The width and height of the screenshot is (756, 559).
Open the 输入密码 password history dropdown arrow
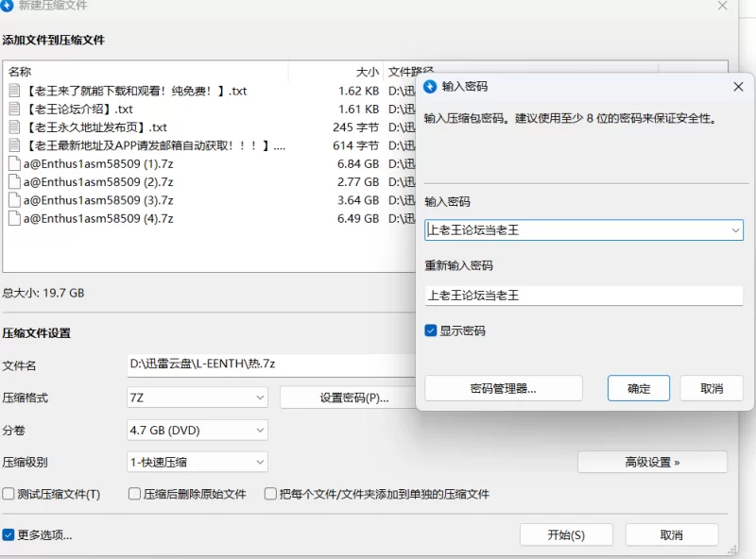(735, 230)
